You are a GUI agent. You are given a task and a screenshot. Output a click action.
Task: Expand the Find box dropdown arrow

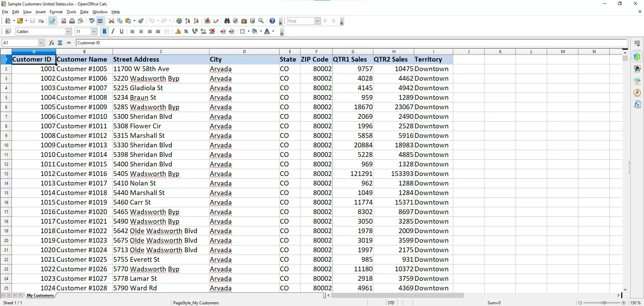pos(317,21)
